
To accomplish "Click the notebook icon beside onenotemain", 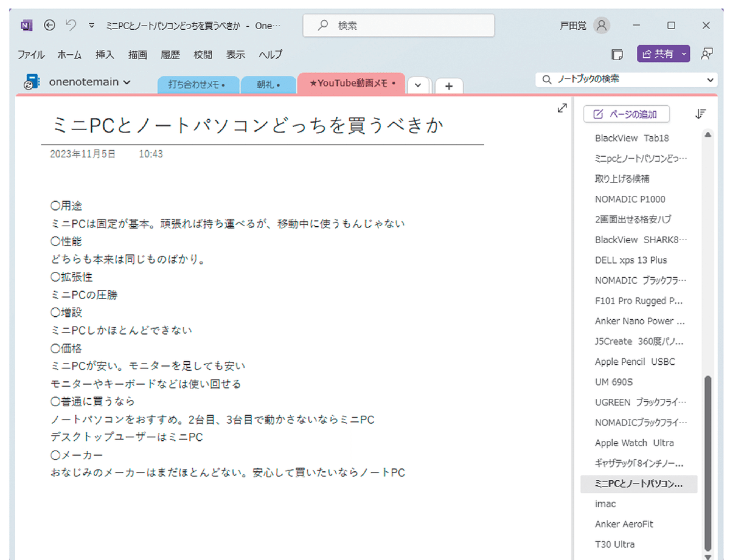I will coord(30,82).
